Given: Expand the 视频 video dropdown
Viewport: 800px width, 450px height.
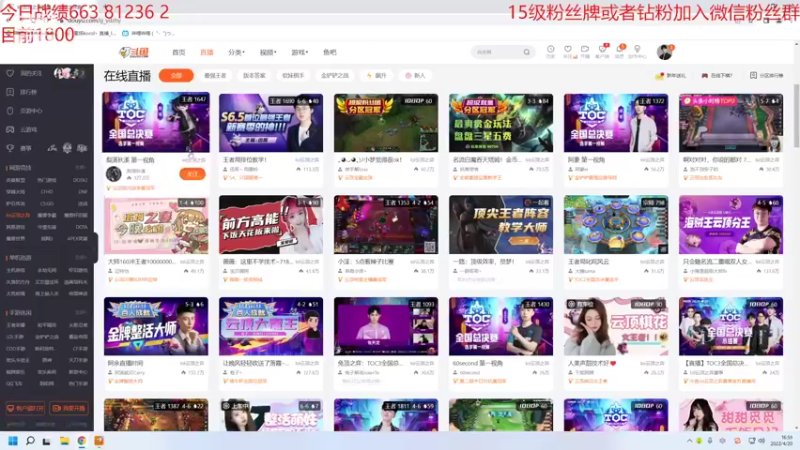Looking at the screenshot, I should pyautogui.click(x=268, y=53).
